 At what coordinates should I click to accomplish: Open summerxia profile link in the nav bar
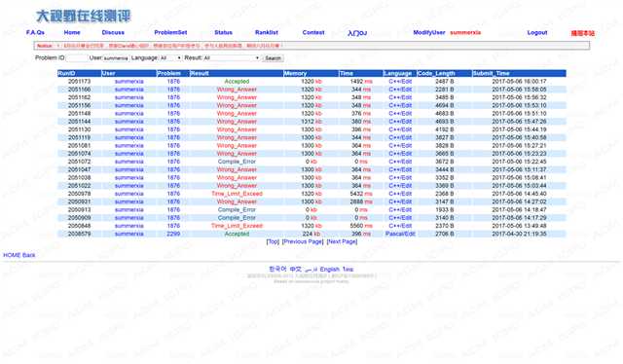465,32
